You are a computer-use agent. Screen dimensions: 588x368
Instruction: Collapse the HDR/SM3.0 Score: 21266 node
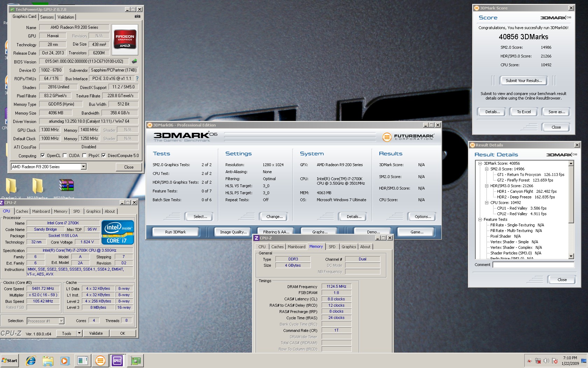click(x=486, y=186)
